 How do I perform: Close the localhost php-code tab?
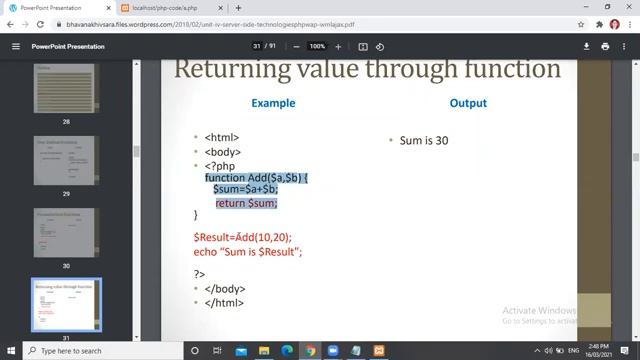point(220,8)
